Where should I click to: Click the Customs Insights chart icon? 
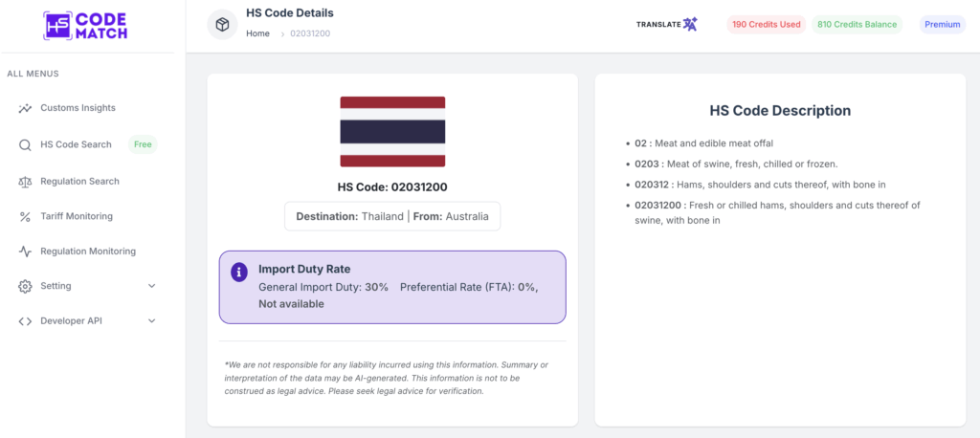coord(25,108)
